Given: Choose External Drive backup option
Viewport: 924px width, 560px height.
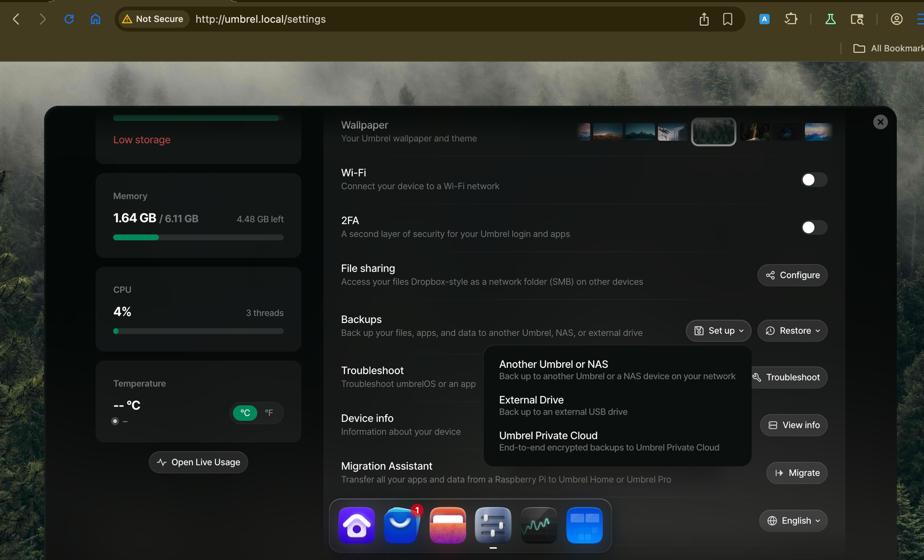Looking at the screenshot, I should pyautogui.click(x=617, y=405).
